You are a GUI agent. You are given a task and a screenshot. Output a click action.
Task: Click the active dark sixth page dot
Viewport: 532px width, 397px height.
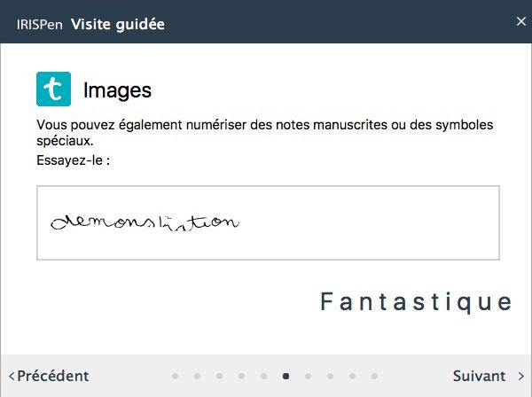(286, 376)
